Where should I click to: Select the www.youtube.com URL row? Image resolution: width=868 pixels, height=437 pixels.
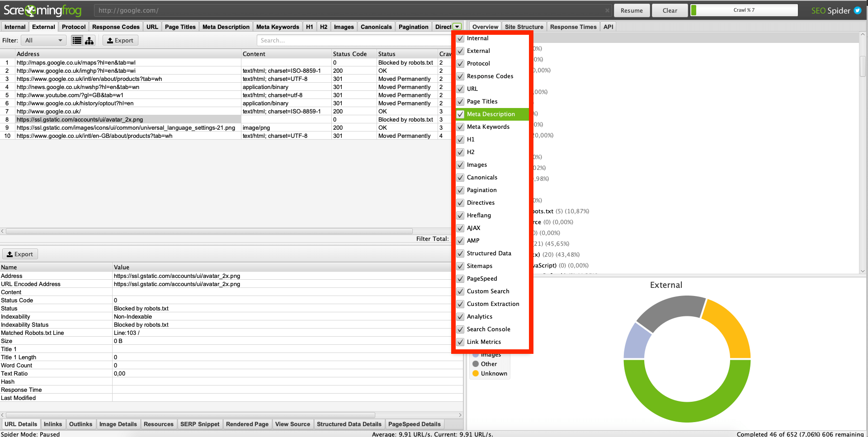226,95
